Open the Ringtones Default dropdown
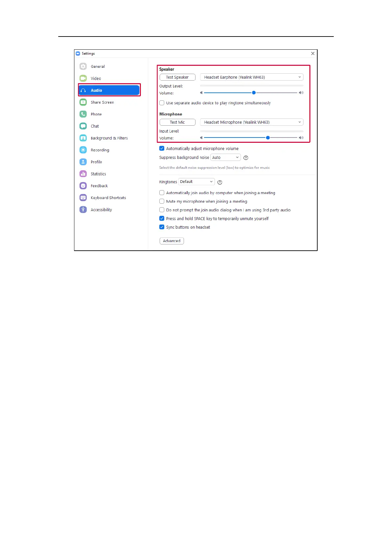Viewport: 392px width, 554px height. click(x=196, y=182)
